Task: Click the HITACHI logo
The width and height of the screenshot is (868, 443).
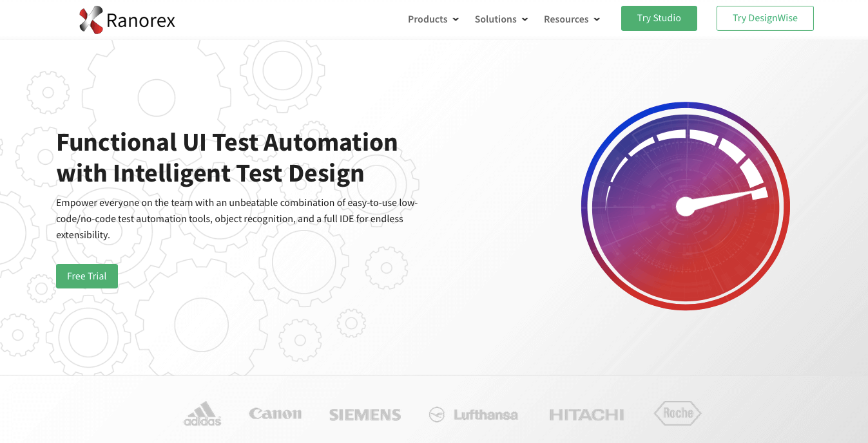Action: (x=586, y=415)
